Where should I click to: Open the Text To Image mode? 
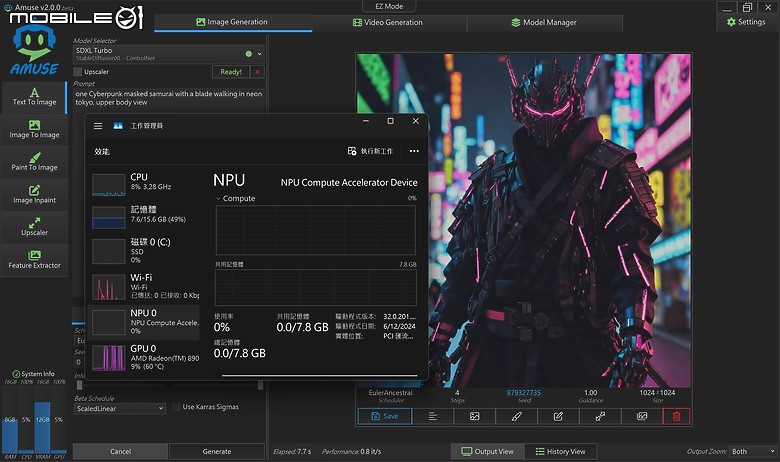pyautogui.click(x=34, y=96)
